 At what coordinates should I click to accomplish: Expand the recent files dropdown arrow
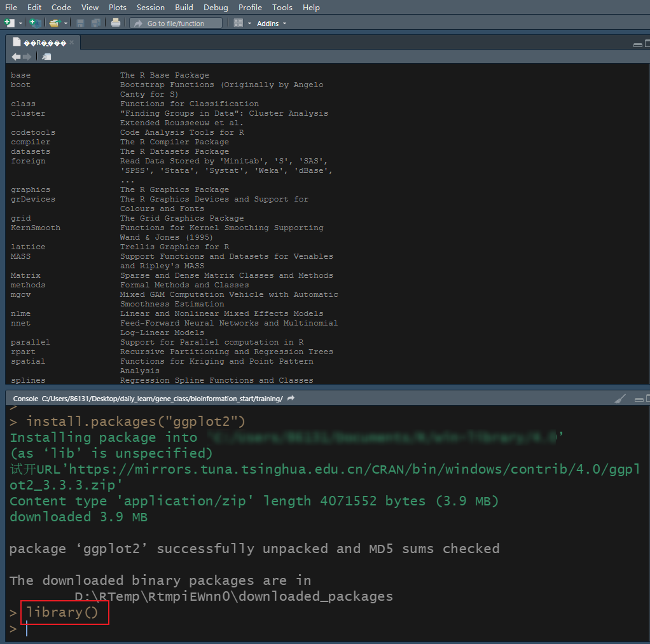tap(66, 24)
